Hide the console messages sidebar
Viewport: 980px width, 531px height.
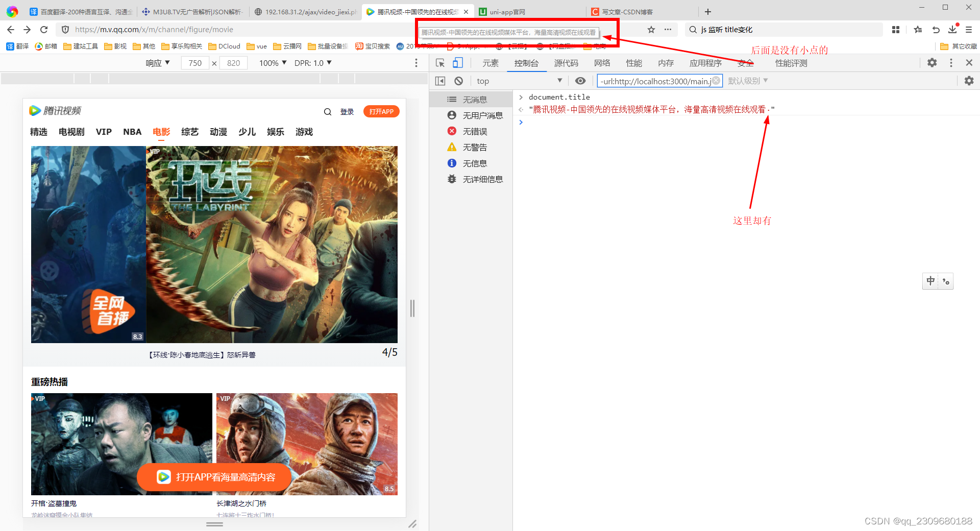440,81
